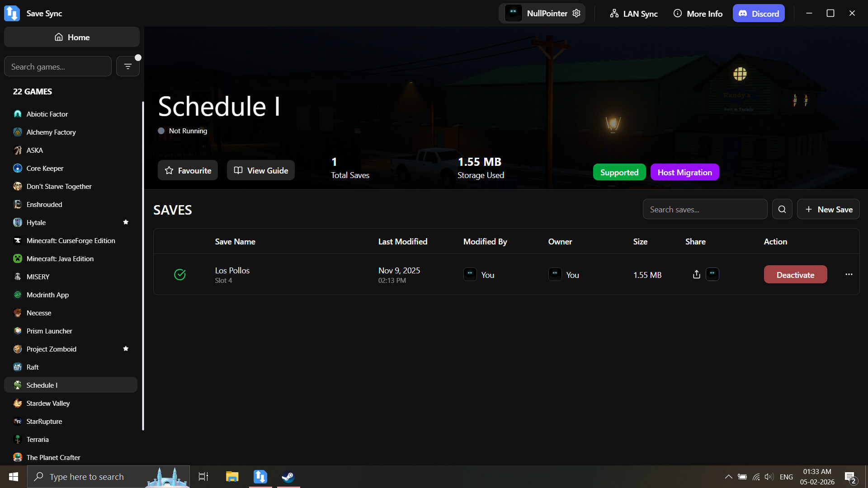Open Steam from the taskbar
This screenshot has width=868, height=488.
288,477
